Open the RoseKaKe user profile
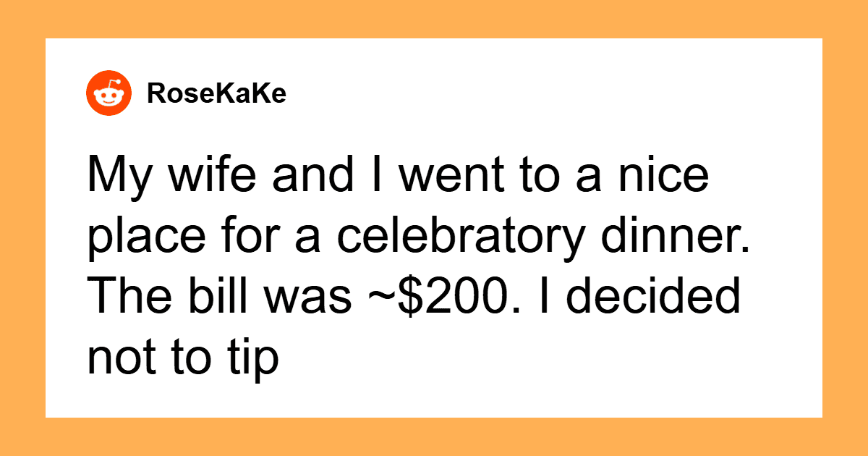The height and width of the screenshot is (456, 868). [216, 93]
